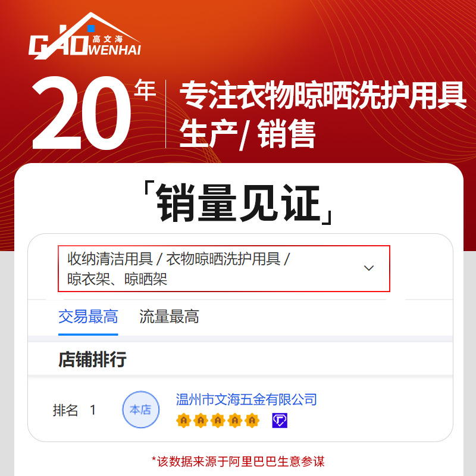Expand the category chevron arrow
The width and height of the screenshot is (476, 476).
click(x=368, y=268)
